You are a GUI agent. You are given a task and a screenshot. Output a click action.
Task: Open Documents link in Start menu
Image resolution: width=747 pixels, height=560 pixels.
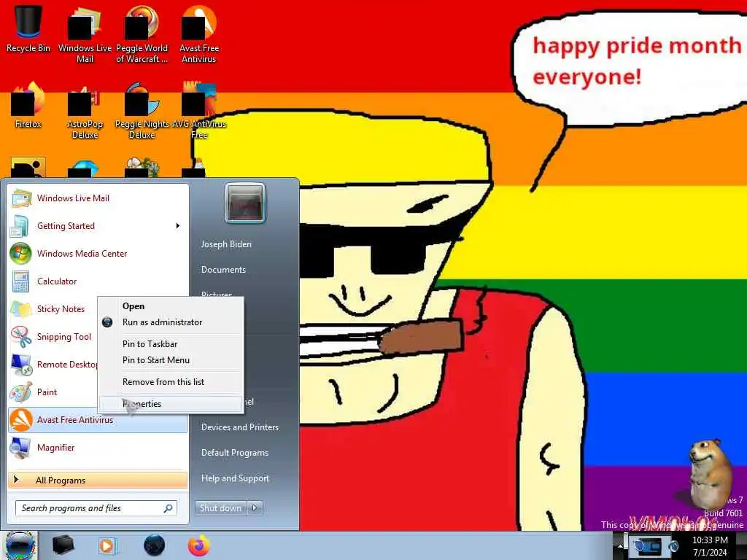click(x=223, y=270)
